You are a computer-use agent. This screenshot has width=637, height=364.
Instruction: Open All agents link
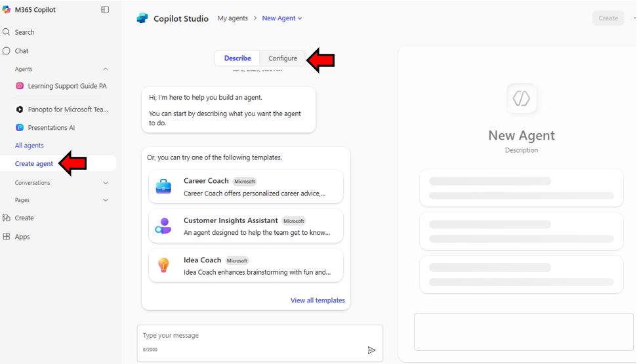[x=30, y=146]
